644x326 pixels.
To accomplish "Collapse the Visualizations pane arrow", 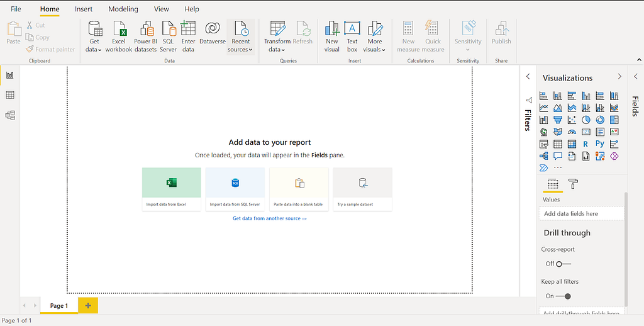I will point(619,76).
